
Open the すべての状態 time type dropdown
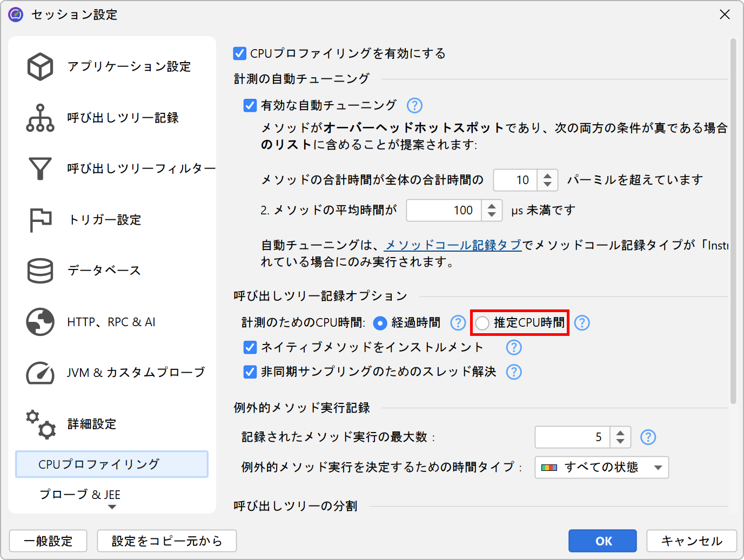coord(601,468)
